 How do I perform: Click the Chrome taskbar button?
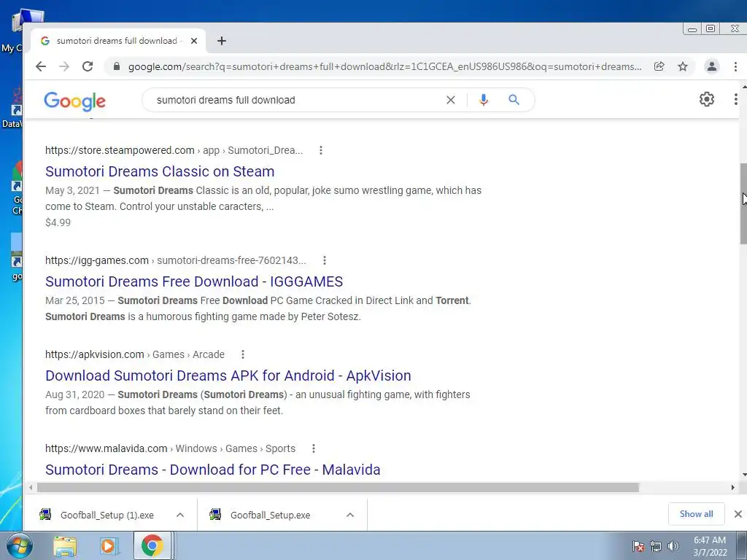coord(152,545)
